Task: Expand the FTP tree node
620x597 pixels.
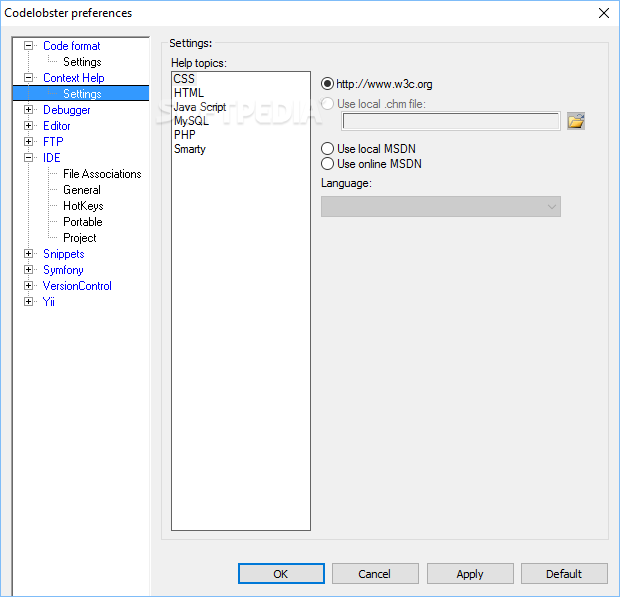Action: (28, 142)
